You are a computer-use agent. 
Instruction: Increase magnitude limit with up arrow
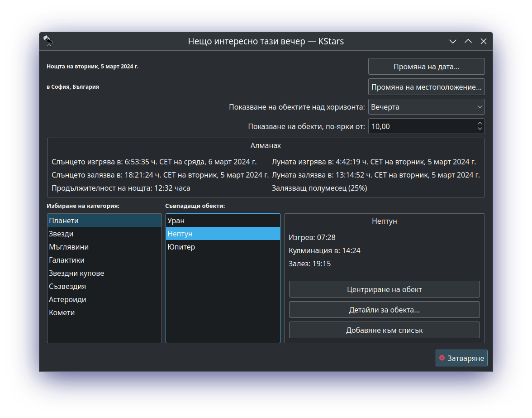coord(480,124)
